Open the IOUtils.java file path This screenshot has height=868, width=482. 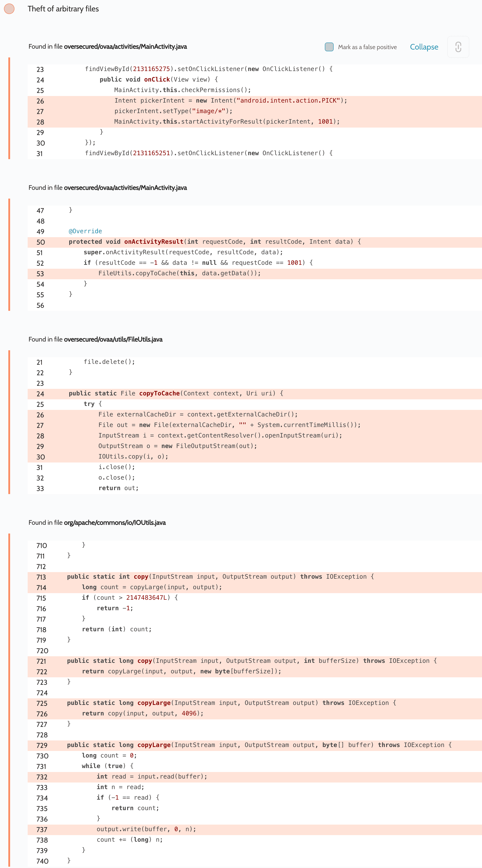115,523
